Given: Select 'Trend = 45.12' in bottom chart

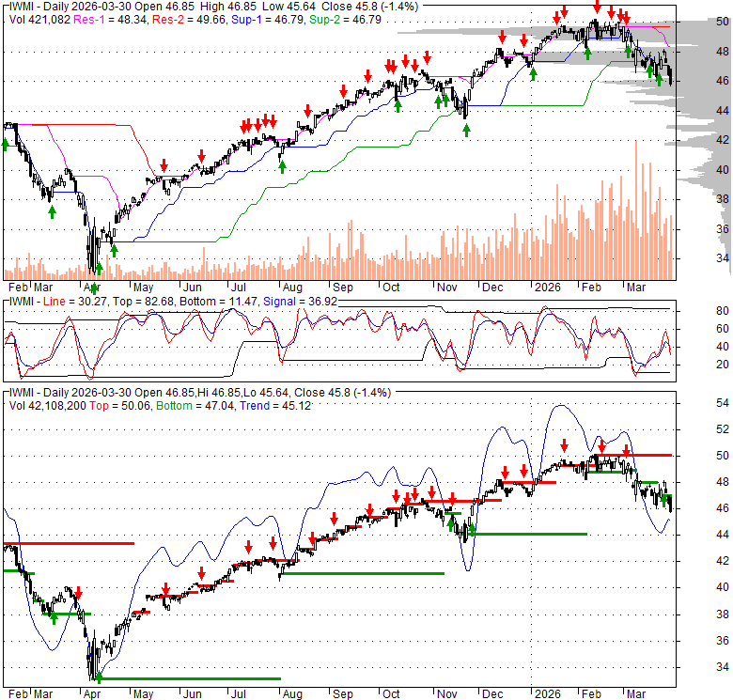Looking at the screenshot, I should pos(275,406).
